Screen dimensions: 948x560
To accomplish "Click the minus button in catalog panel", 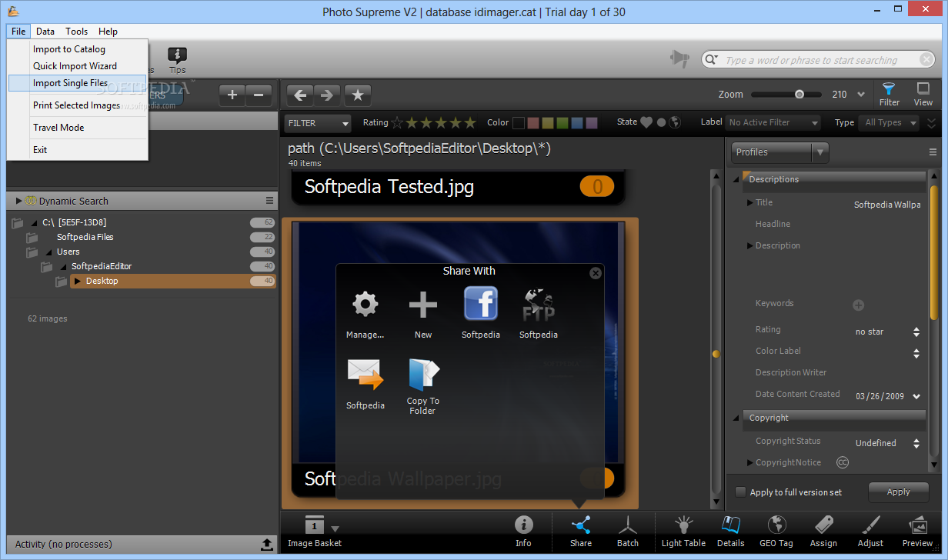I will [259, 95].
